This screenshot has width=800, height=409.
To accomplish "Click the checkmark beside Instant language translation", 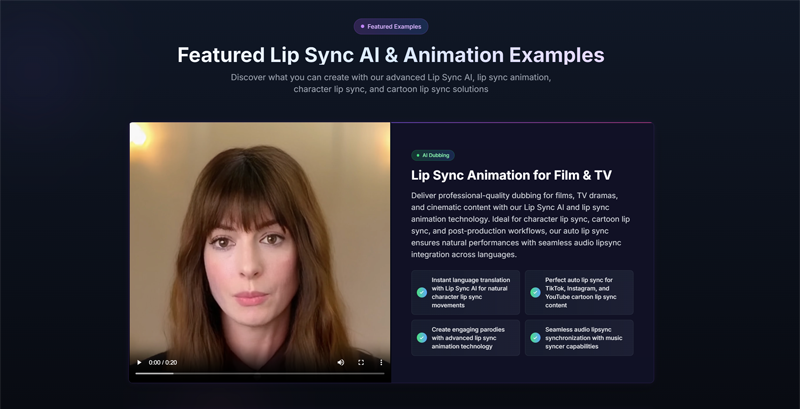I will point(421,293).
